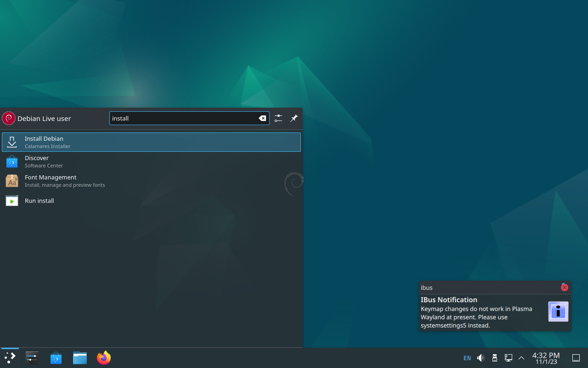
Task: Click inside the search field containing install
Action: click(184, 118)
